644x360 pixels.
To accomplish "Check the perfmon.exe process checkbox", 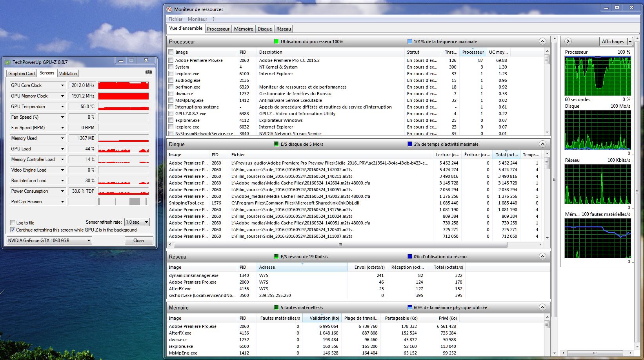I will 171,87.
